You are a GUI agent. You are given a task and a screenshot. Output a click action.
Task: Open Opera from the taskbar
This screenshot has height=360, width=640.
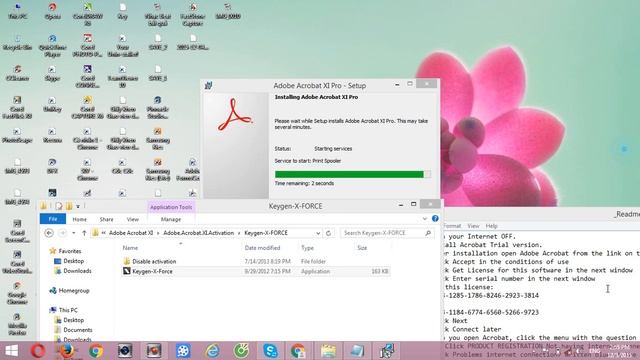[x=38, y=351]
